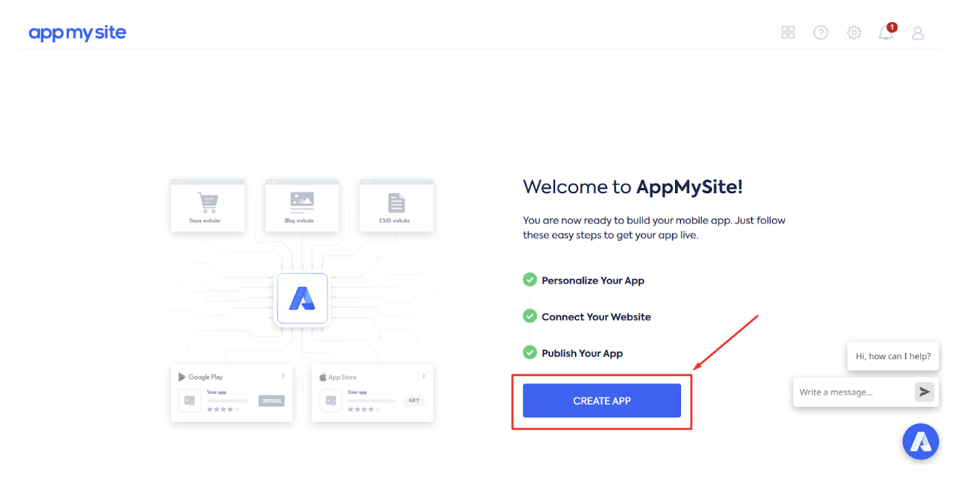Click the Personalize Your App checkmark
Image resolution: width=980 pixels, height=487 pixels.
click(x=530, y=280)
